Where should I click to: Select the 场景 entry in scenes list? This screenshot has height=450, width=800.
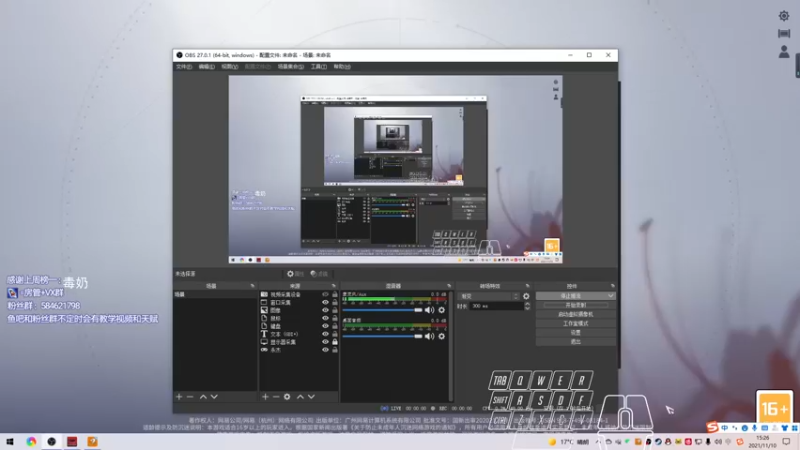(x=215, y=294)
